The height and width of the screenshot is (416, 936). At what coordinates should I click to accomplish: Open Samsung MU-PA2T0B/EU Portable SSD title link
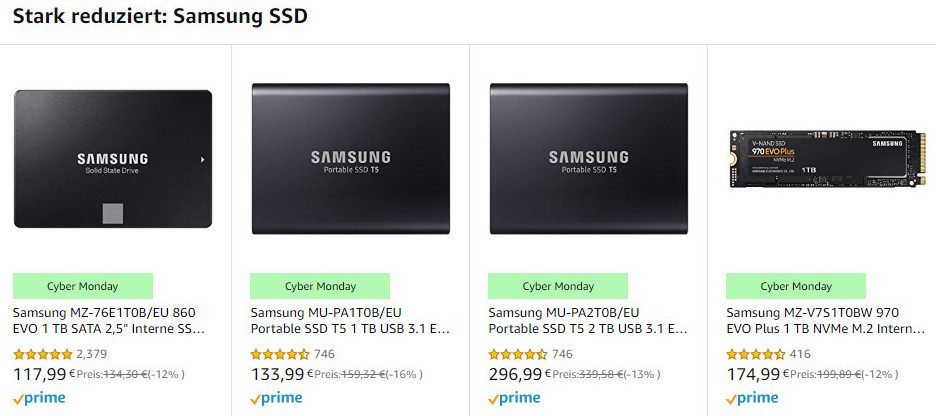coord(587,320)
